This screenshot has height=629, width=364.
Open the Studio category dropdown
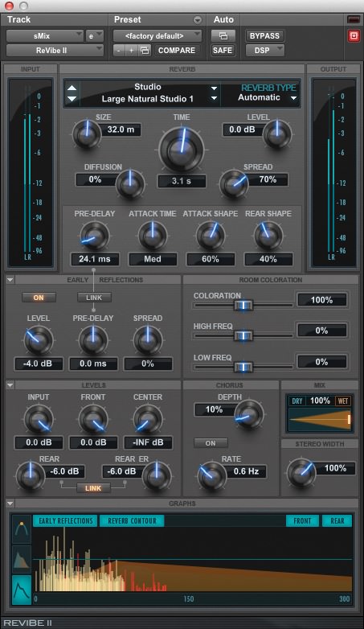(x=214, y=88)
